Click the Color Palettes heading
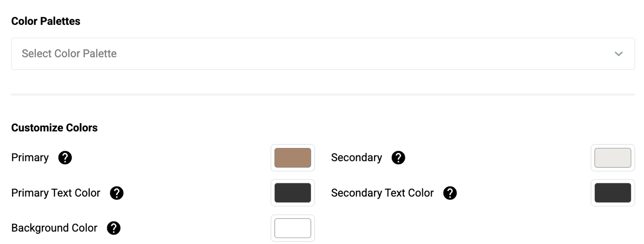The height and width of the screenshot is (244, 644). coord(46,21)
